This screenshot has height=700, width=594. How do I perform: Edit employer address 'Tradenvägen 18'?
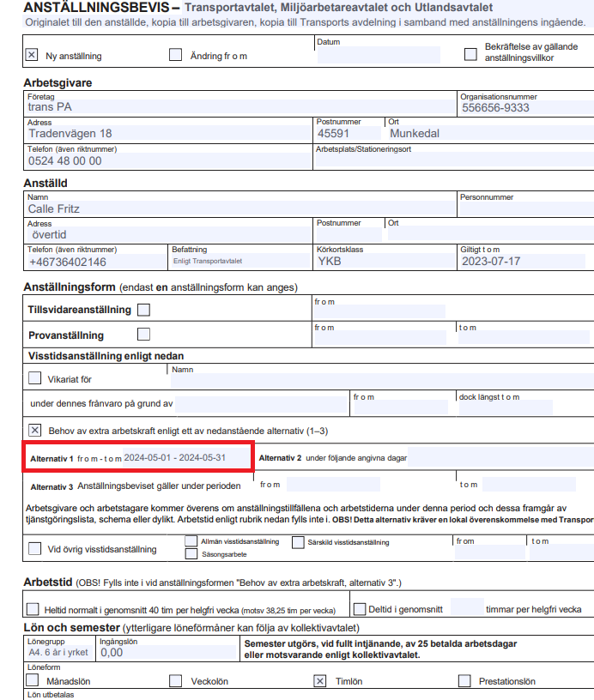coord(169,134)
